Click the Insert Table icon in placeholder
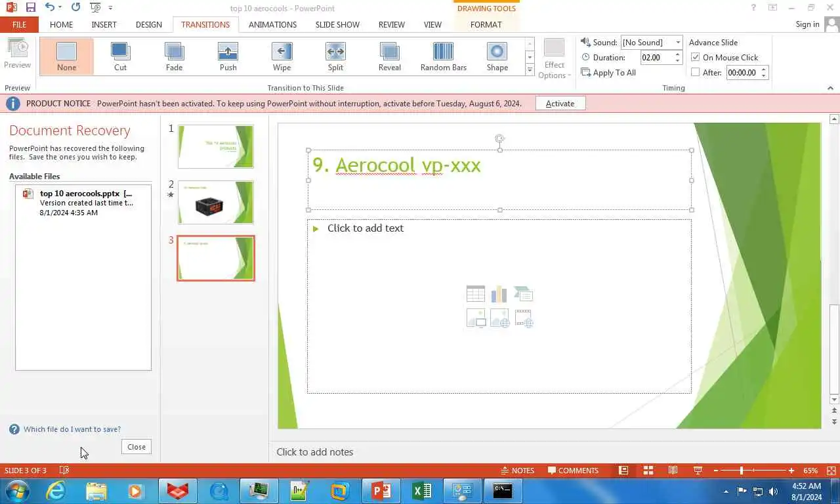 pyautogui.click(x=475, y=293)
